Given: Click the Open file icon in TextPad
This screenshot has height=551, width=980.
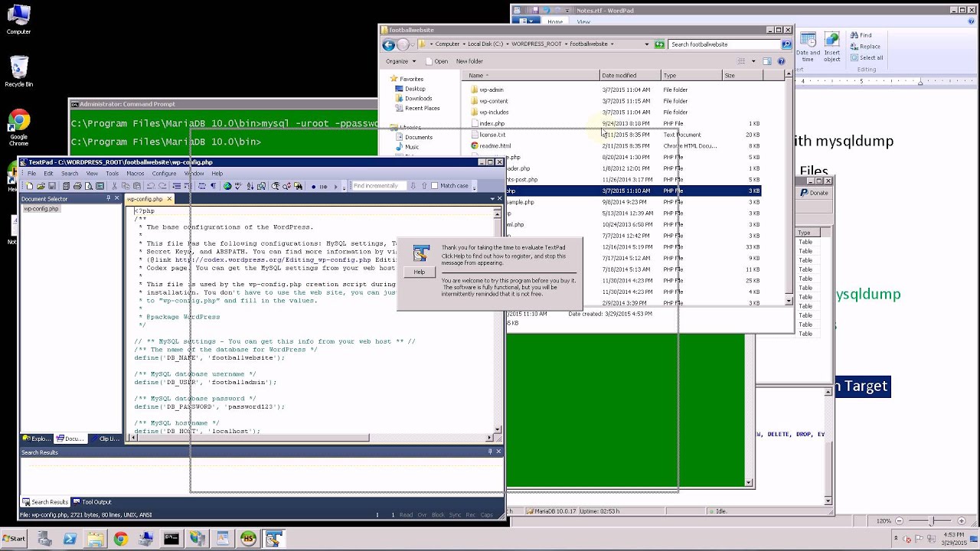Looking at the screenshot, I should click(x=41, y=186).
